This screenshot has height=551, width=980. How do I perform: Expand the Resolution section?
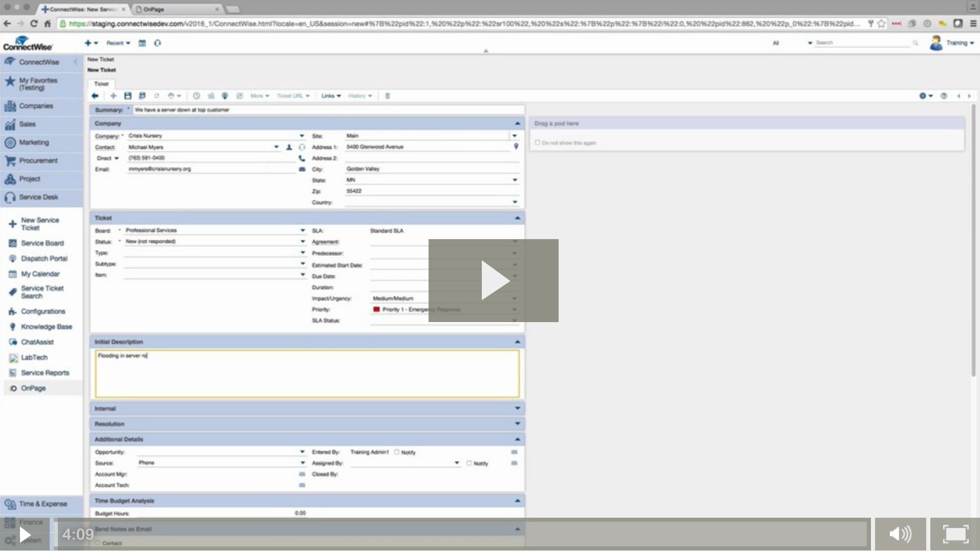pos(517,423)
